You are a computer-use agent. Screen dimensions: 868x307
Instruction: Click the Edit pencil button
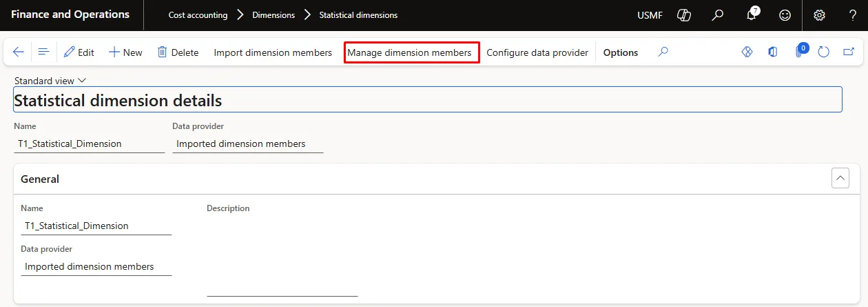79,52
